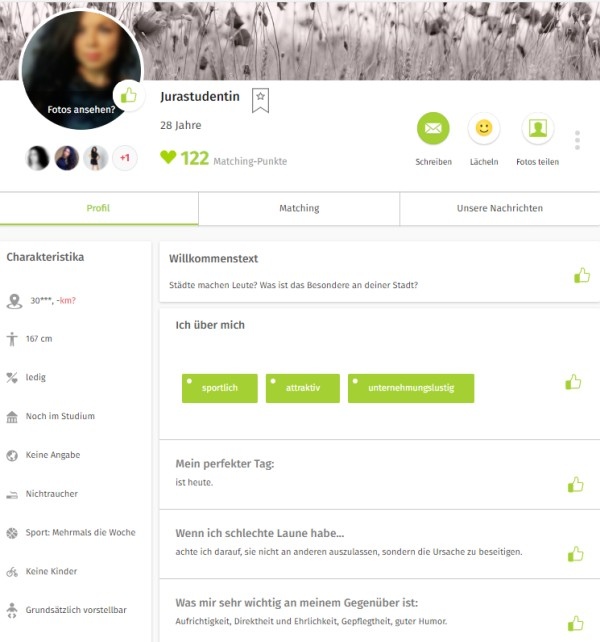
Task: Like the Willkommenstext with thumbs-up
Action: [x=582, y=276]
